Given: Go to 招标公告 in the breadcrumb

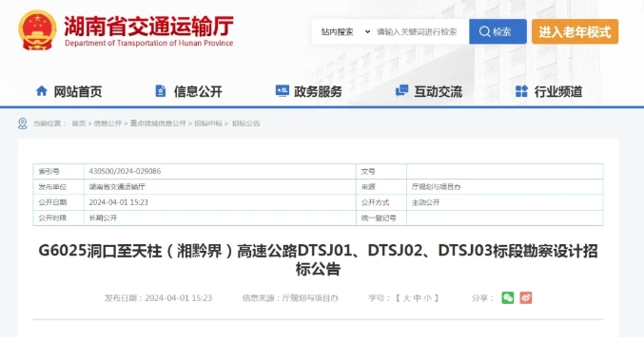Looking at the screenshot, I should 246,123.
